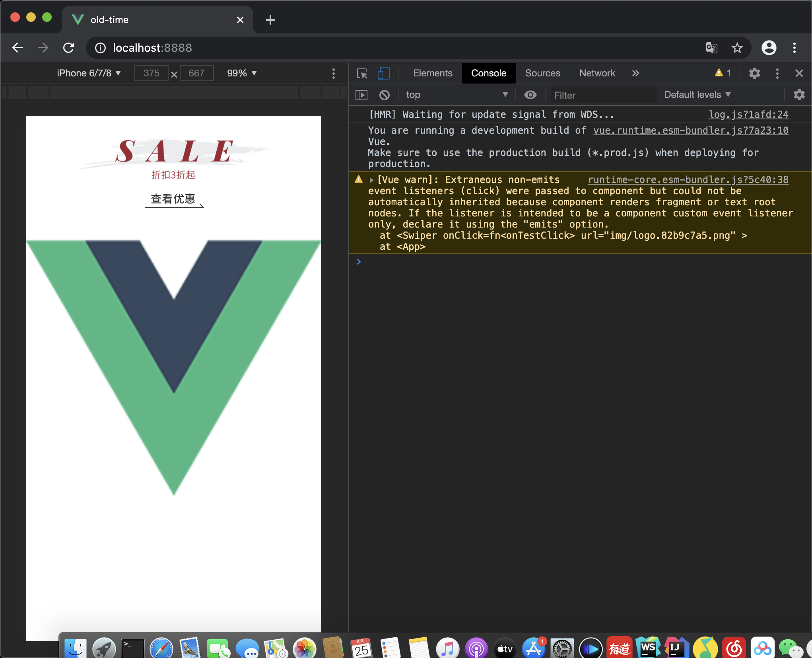This screenshot has width=812, height=658.
Task: Open console settings gear
Action: tap(799, 95)
